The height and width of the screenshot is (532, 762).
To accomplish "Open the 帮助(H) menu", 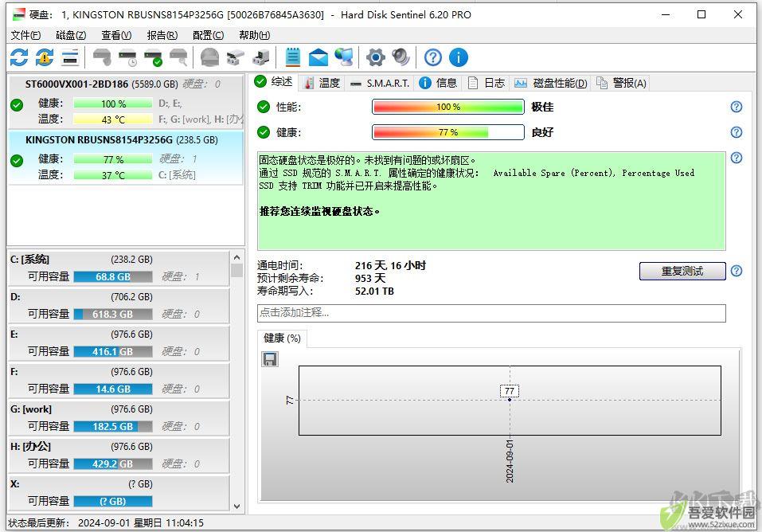I will pos(254,35).
